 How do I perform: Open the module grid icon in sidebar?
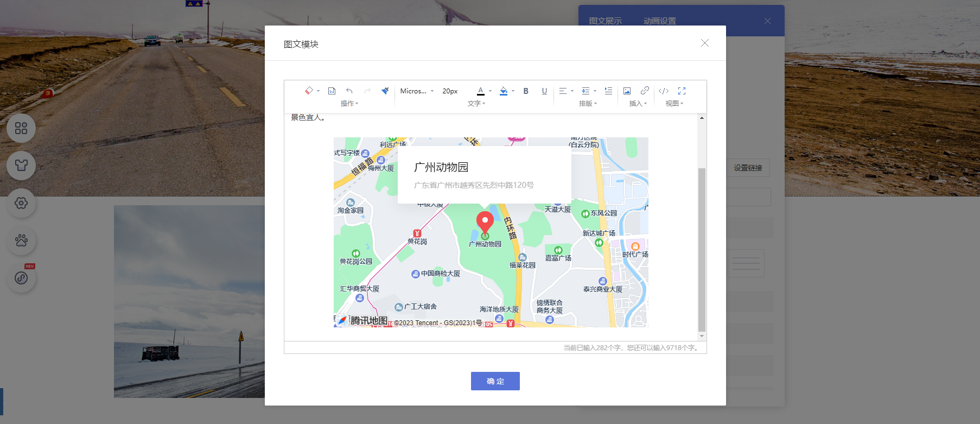pyautogui.click(x=21, y=128)
